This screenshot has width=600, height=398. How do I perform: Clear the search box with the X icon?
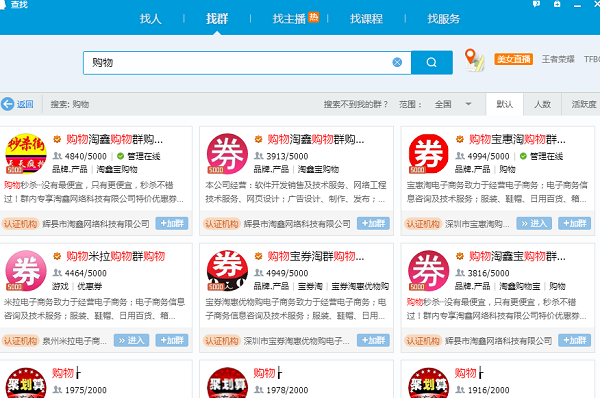397,62
